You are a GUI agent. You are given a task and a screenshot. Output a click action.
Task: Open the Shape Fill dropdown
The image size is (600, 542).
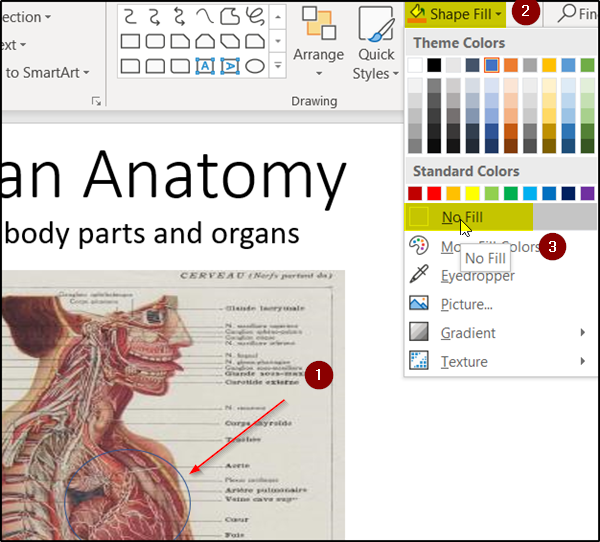click(x=455, y=14)
